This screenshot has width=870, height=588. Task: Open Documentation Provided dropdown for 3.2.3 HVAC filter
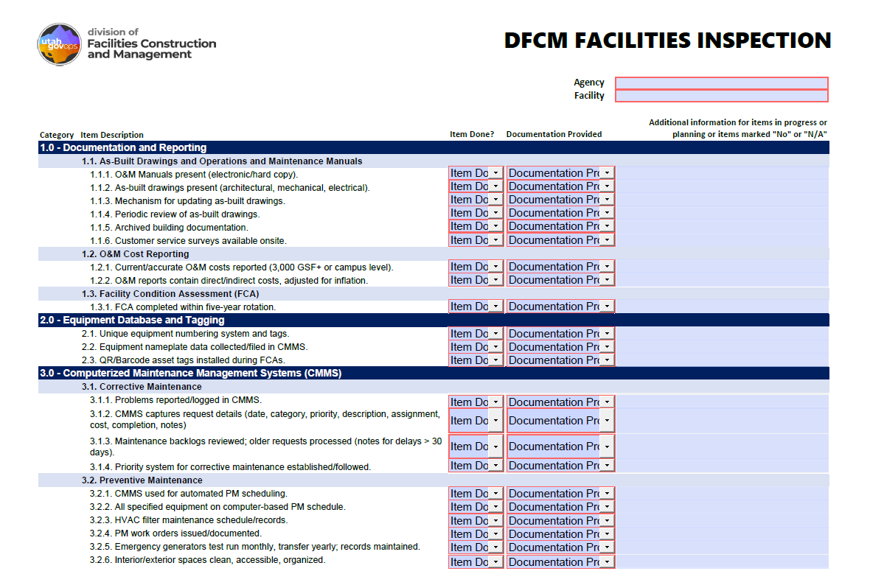tap(560, 520)
